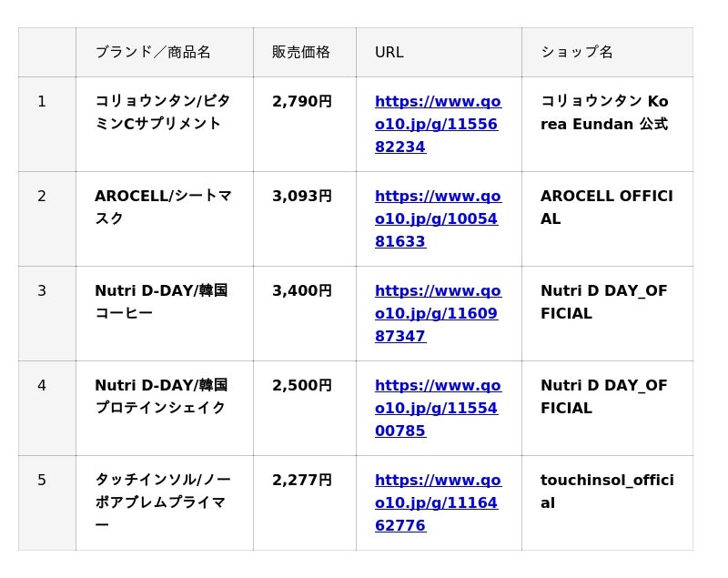Click the Qoo10 link ending in 62776
This screenshot has width=728, height=578.
pyautogui.click(x=437, y=502)
